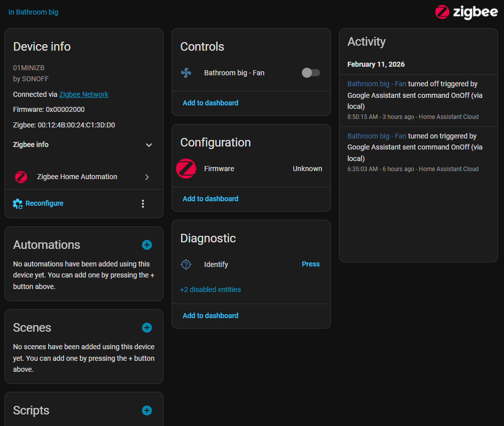
Task: Click the Zigbee brand logo at top right
Action: [466, 12]
